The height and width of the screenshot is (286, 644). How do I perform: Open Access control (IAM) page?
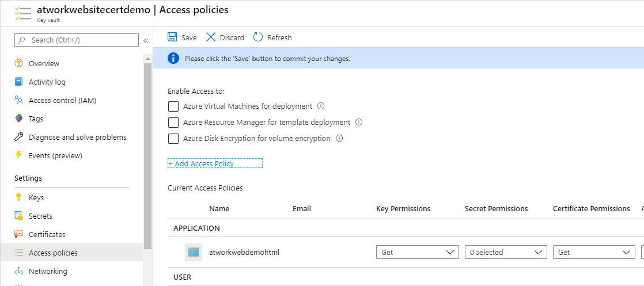(62, 100)
